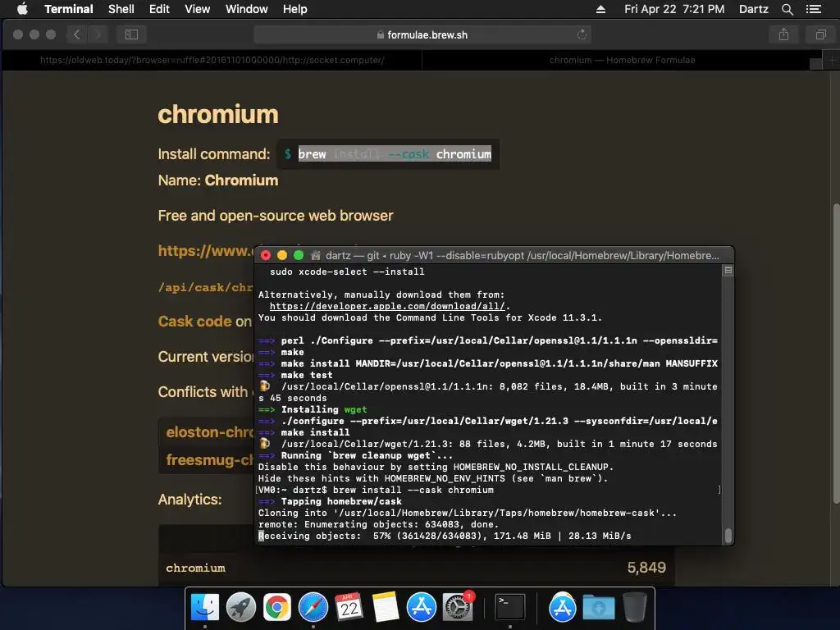The image size is (840, 630).
Task: Click the Terminal split pane icon
Action: (x=728, y=271)
